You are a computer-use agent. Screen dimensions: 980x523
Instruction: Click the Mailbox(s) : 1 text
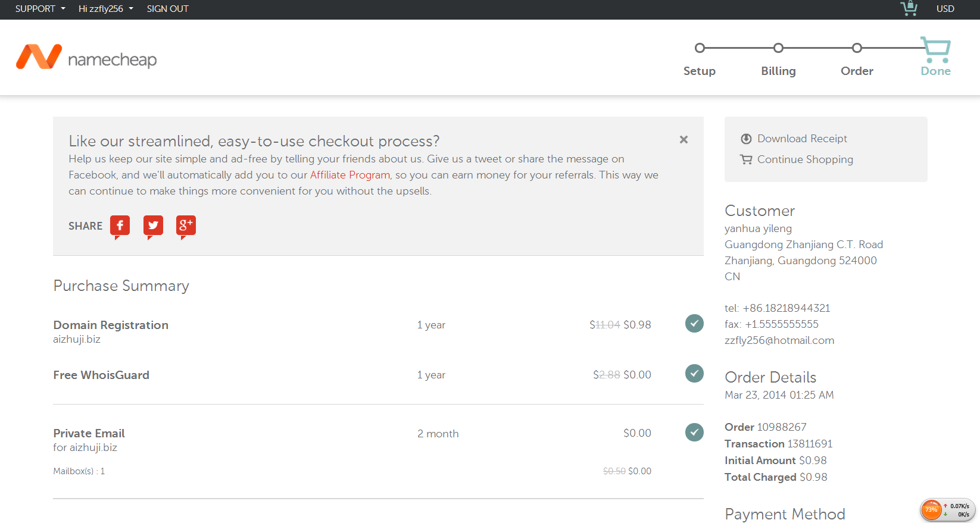79,471
